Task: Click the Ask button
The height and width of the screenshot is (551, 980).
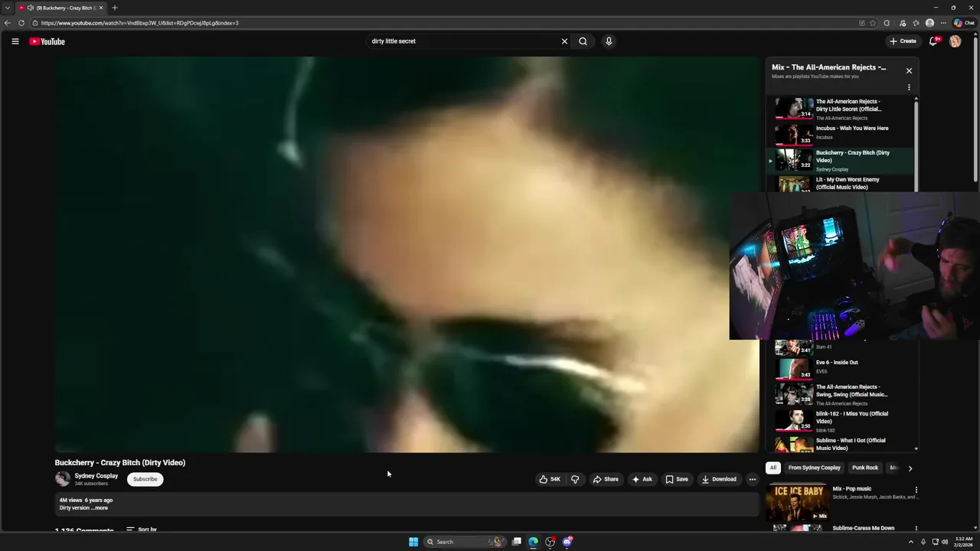Action: [642, 479]
